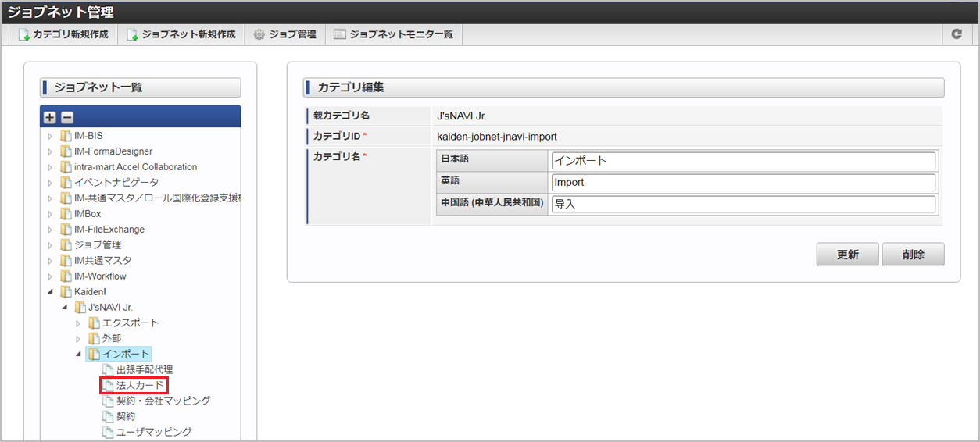Select the 法人カード jobnet
The width and height of the screenshot is (980, 442).
point(140,385)
